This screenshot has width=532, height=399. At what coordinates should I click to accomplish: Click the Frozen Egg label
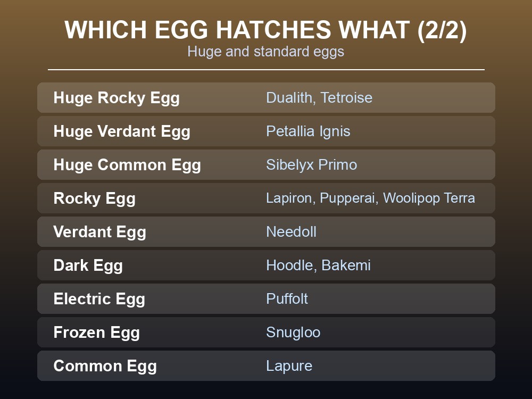click(x=96, y=332)
